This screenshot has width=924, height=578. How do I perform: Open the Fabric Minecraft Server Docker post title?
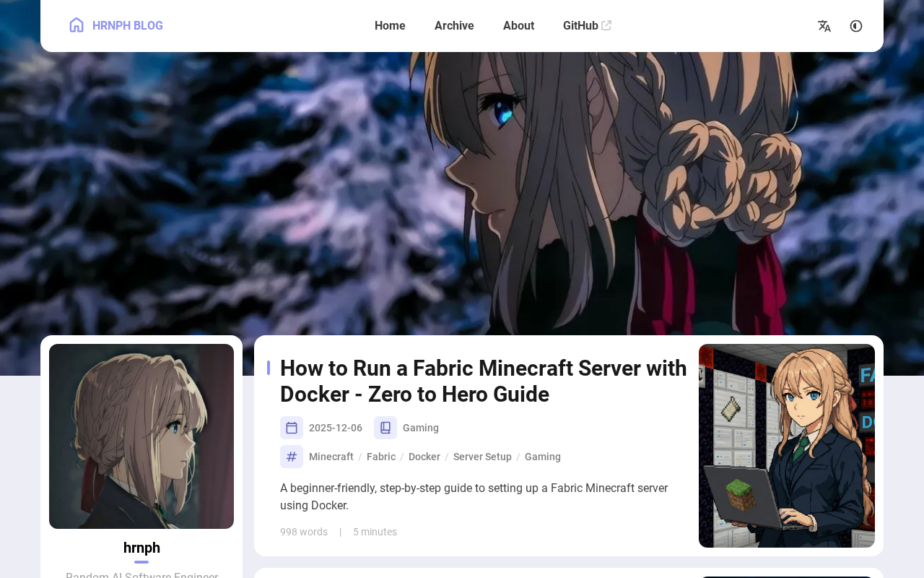(484, 381)
